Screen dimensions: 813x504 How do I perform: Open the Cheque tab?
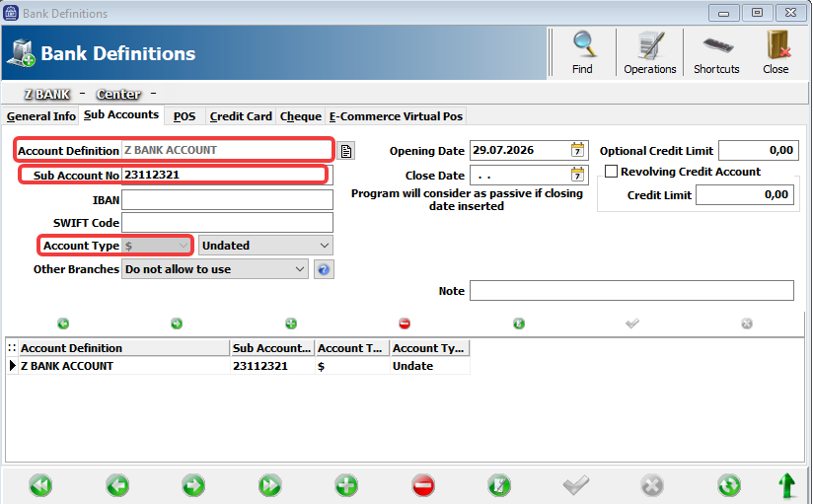click(301, 116)
